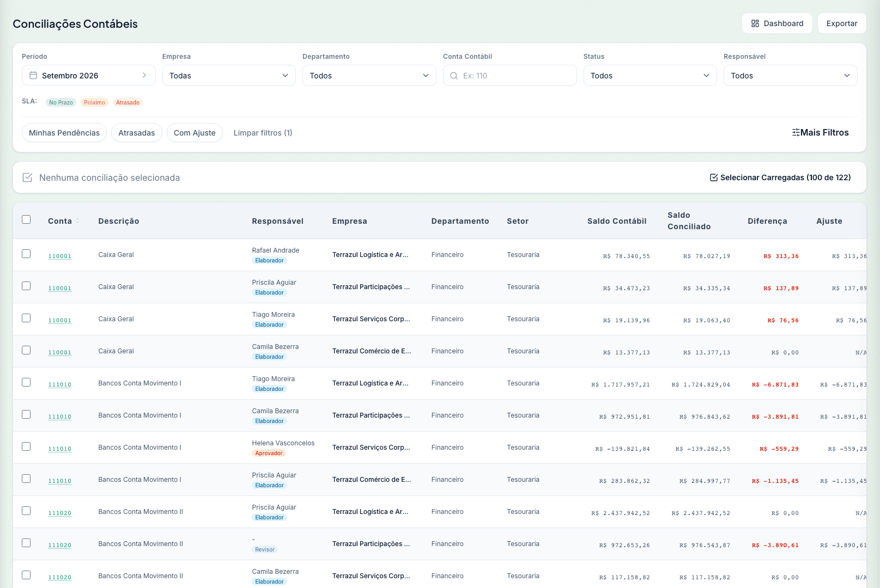The height and width of the screenshot is (588, 880).
Task: Select the R$ 2.437.942,52 row checkbox
Action: click(x=26, y=511)
